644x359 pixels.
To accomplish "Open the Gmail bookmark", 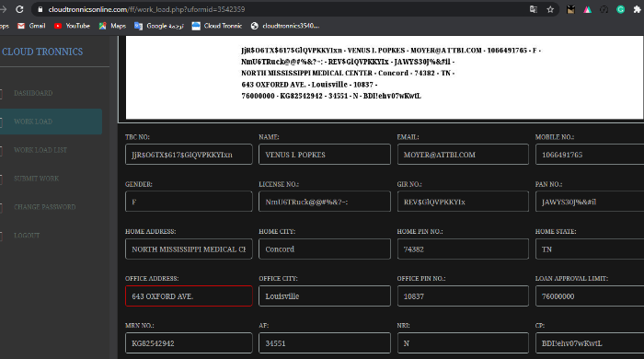I will pos(31,26).
